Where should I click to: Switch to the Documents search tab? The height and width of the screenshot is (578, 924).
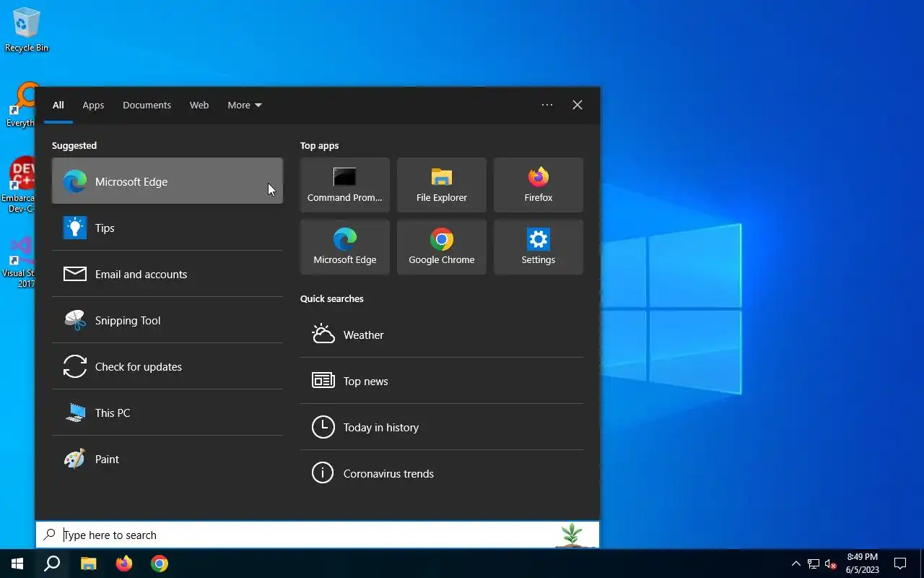(147, 105)
